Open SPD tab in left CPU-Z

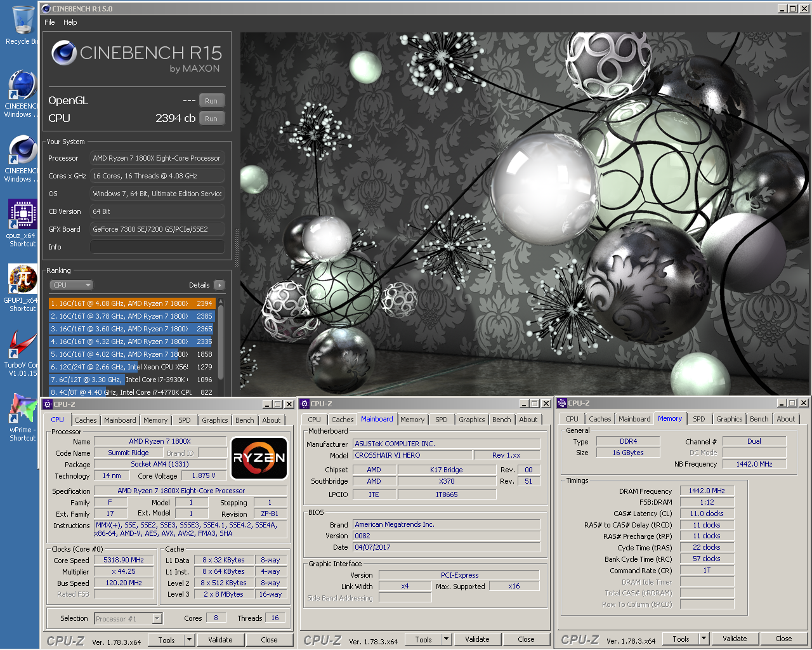185,420
